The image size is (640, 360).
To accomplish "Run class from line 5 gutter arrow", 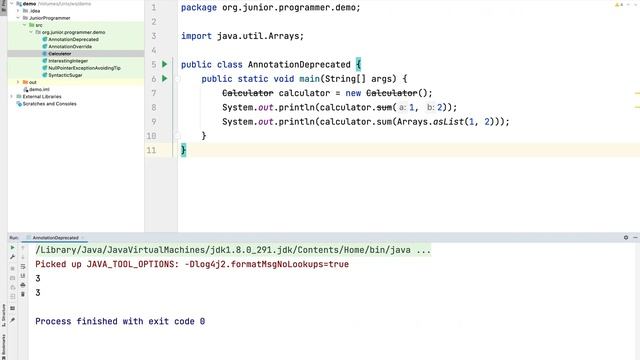I will tap(164, 64).
